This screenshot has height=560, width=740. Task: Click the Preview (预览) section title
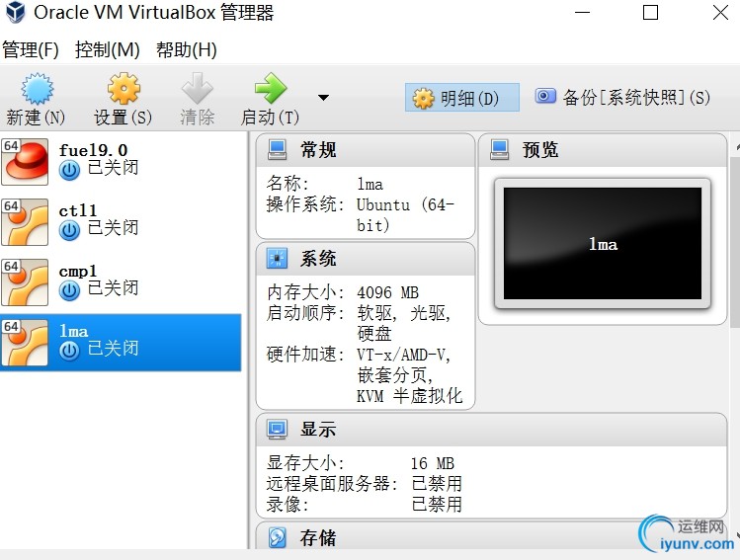tap(540, 150)
